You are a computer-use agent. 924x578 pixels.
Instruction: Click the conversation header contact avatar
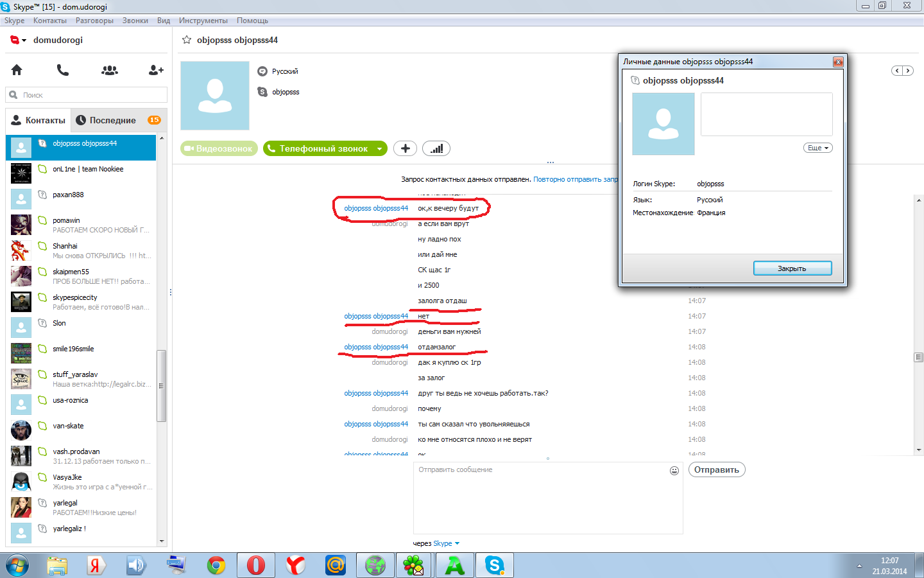pos(215,96)
